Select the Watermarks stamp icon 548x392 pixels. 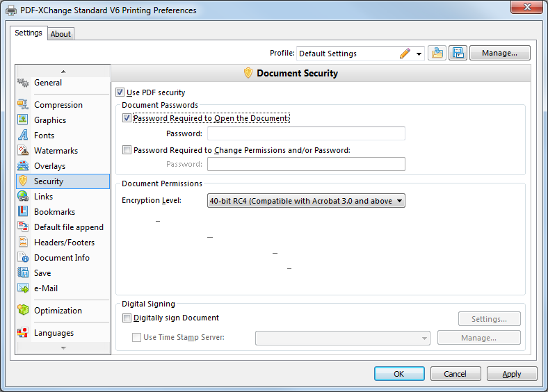pos(23,151)
